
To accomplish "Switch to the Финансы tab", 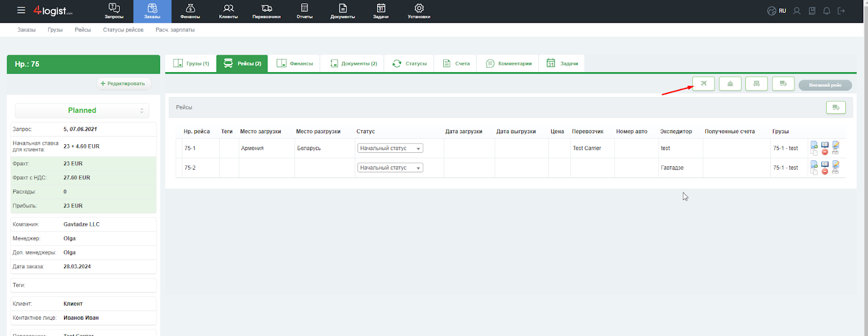I will [295, 63].
